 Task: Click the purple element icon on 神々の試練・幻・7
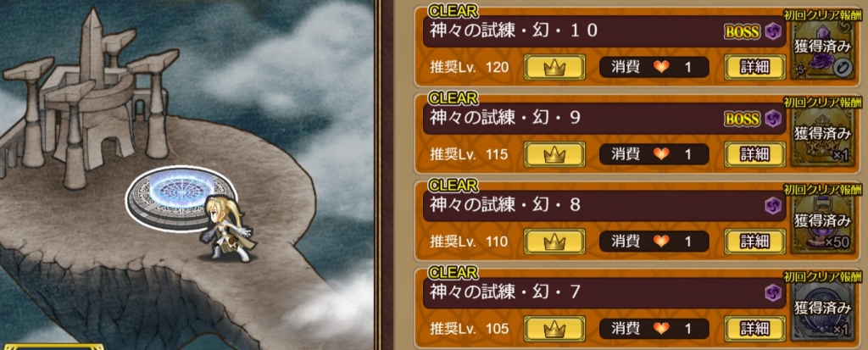tap(773, 292)
